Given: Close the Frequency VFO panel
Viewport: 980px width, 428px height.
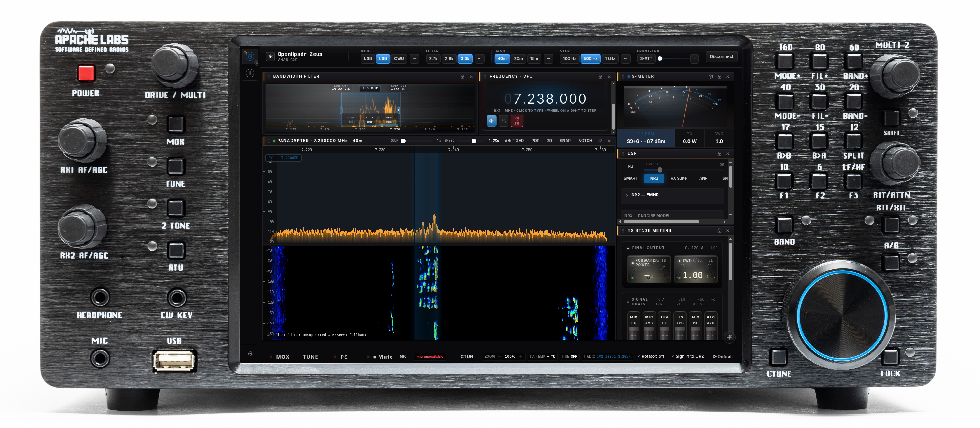Looking at the screenshot, I should click(x=609, y=77).
